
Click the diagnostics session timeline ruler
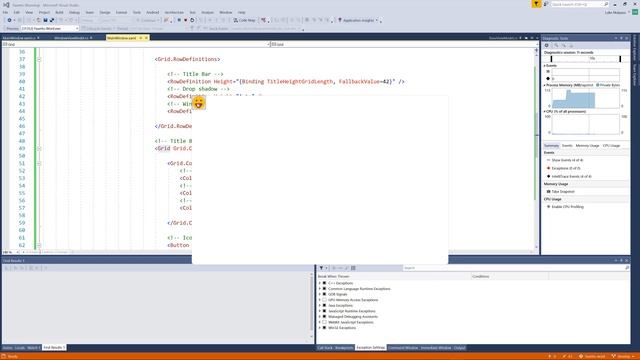586,59
